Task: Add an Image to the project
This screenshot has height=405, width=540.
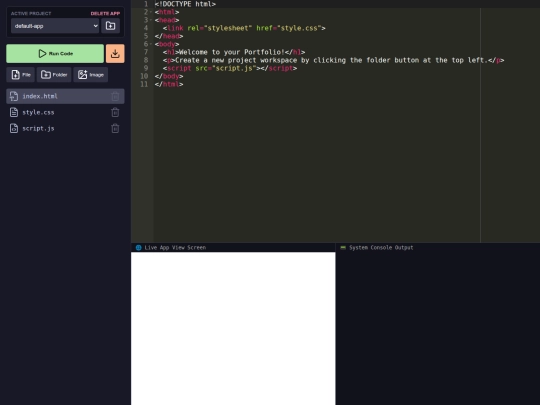Action: (x=91, y=74)
